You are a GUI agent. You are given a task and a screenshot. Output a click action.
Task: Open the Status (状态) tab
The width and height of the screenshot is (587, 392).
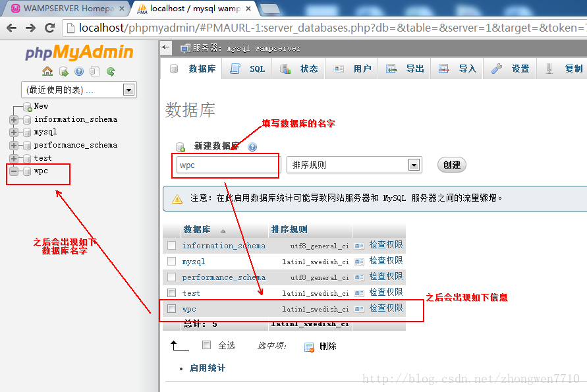point(298,69)
